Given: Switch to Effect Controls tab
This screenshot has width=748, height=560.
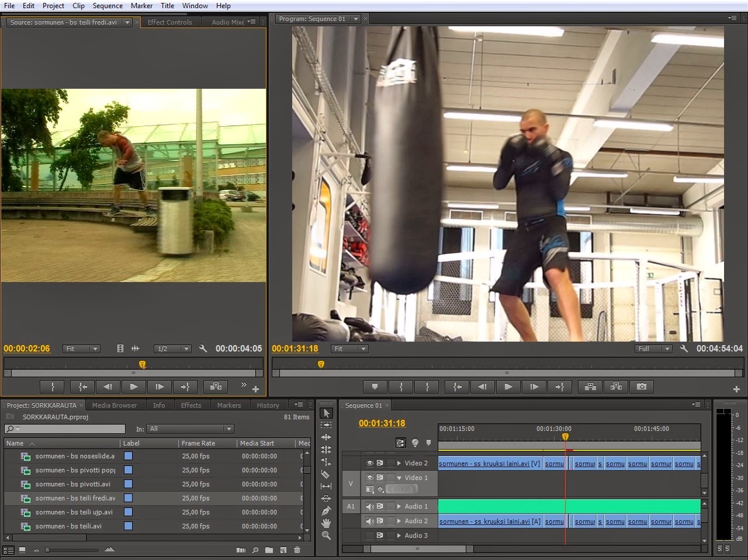Looking at the screenshot, I should tap(169, 22).
